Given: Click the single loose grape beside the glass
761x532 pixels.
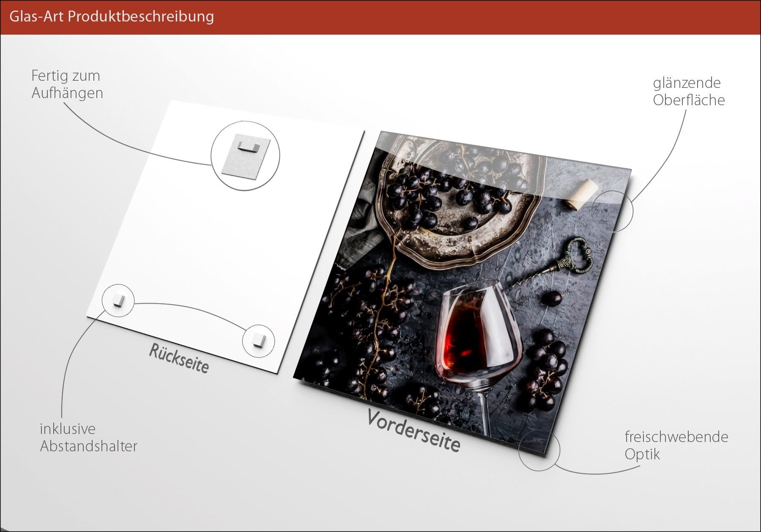Looking at the screenshot, I should (x=552, y=299).
